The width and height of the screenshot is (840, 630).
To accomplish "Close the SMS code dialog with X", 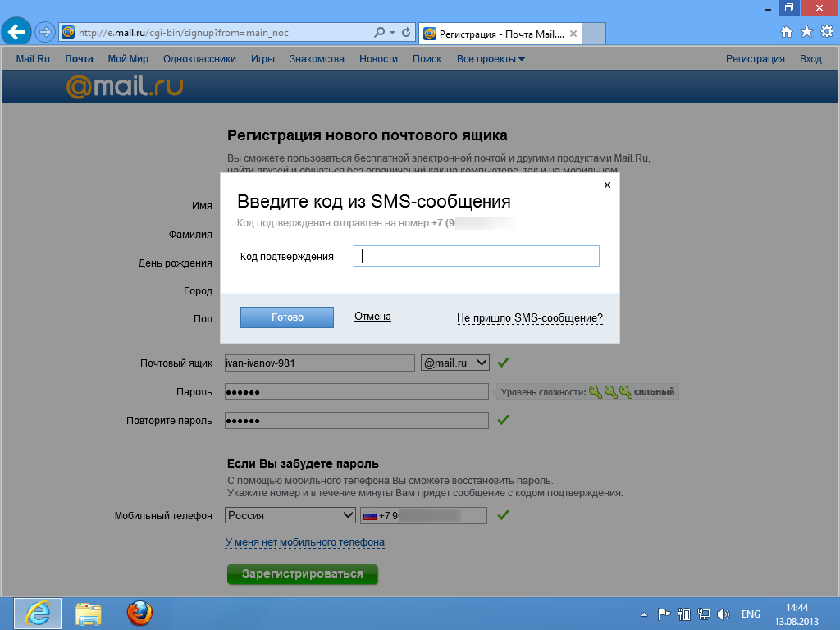I will pos(607,185).
